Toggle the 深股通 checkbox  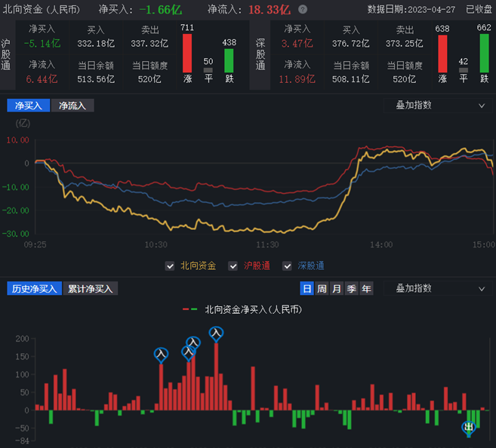[287, 265]
